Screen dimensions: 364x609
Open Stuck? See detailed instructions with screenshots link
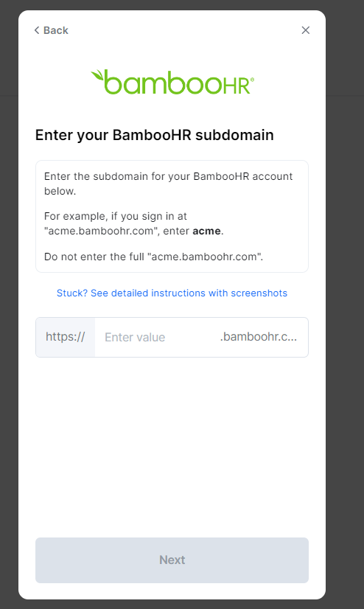(172, 293)
